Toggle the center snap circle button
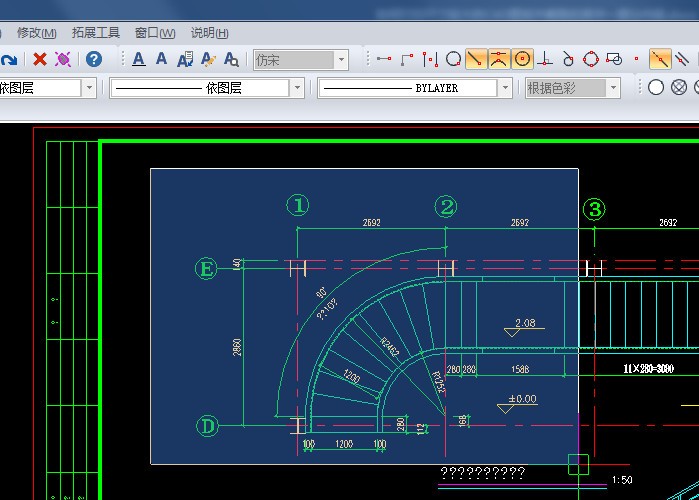This screenshot has height=500, width=699. point(522,60)
